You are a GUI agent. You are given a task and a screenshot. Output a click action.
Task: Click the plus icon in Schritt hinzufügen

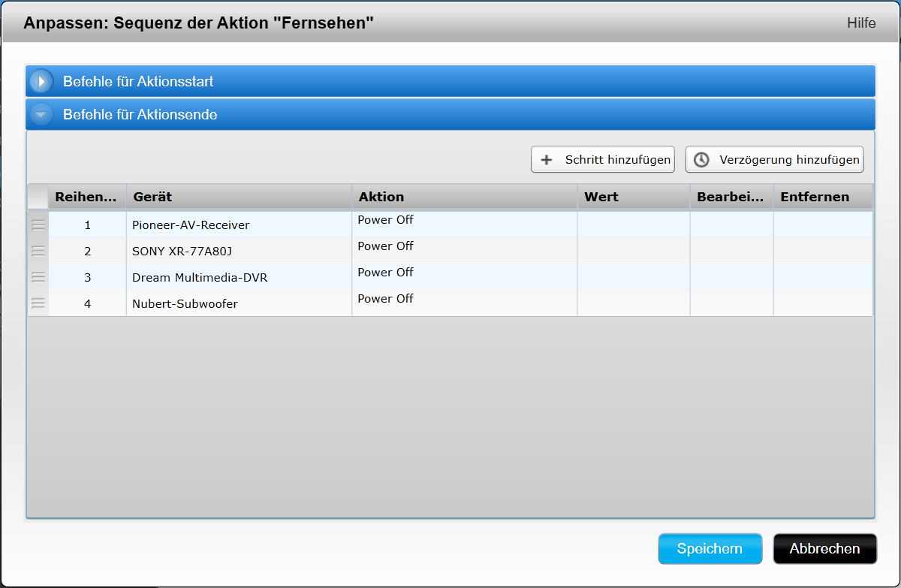(547, 160)
